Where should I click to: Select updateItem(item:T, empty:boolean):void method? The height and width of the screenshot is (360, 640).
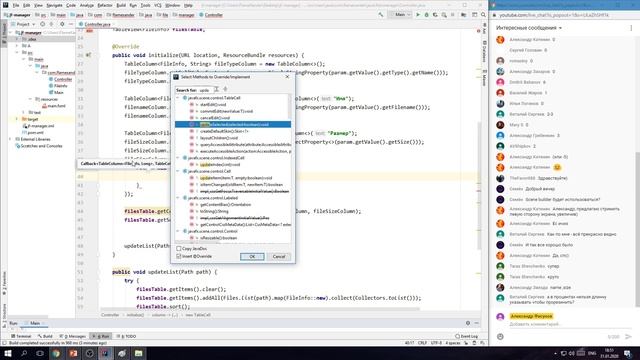[236, 178]
